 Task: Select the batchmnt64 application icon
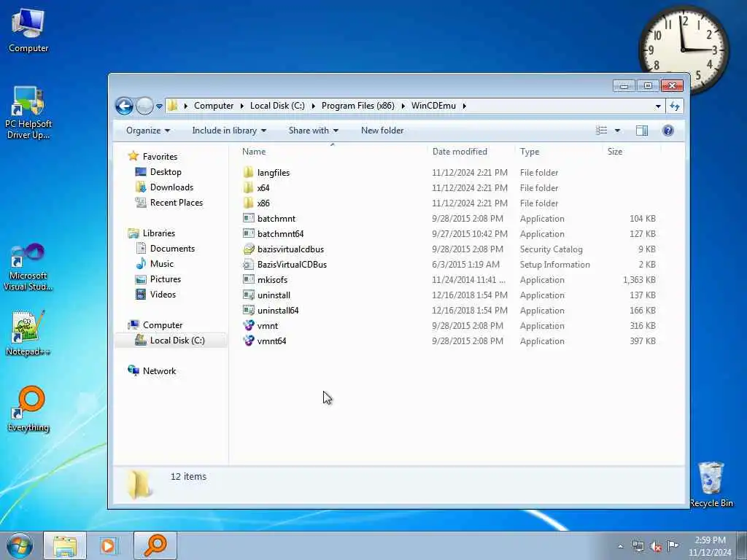248,233
